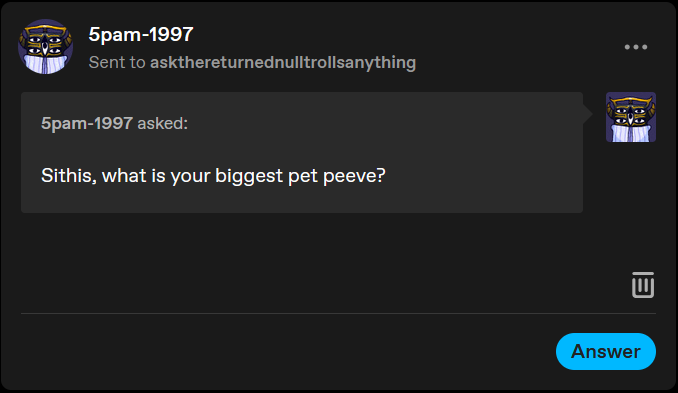Open the sender's avatar beside the header username
This screenshot has width=678, height=393.
click(x=45, y=46)
